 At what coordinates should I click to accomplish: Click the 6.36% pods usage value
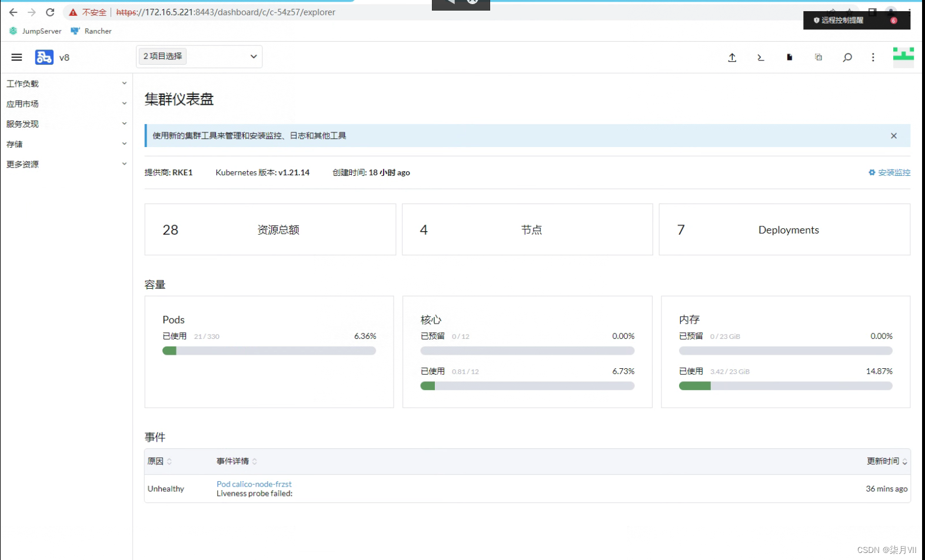[365, 336]
